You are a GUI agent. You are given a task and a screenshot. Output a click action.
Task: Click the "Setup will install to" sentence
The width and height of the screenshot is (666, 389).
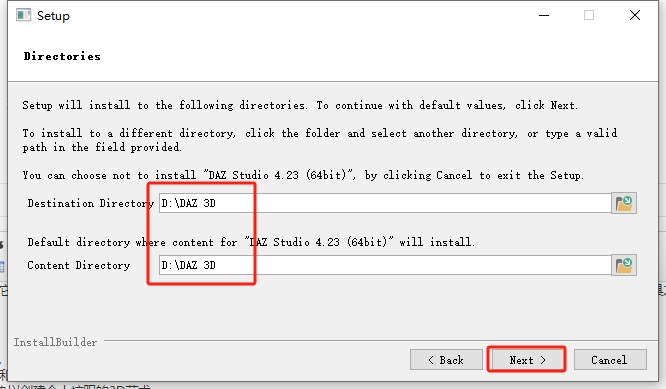(x=300, y=105)
